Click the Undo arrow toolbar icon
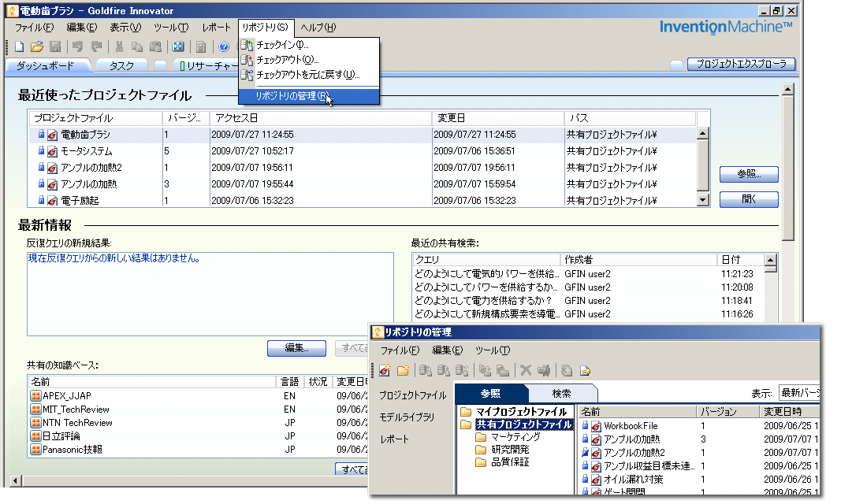867x504 pixels. pos(77,47)
